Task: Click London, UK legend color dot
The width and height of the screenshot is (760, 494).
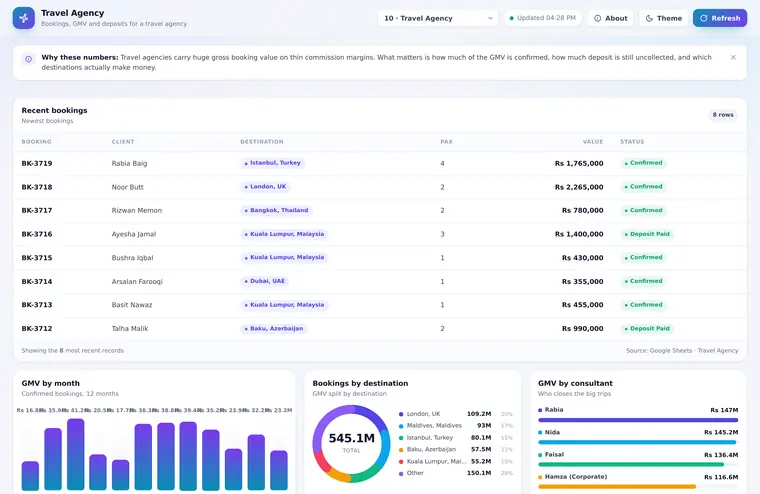Action: pyautogui.click(x=401, y=414)
